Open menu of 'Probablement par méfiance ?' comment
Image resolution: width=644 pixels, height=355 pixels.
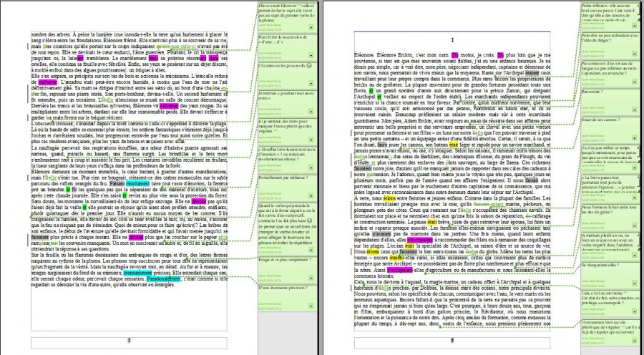tap(311, 195)
